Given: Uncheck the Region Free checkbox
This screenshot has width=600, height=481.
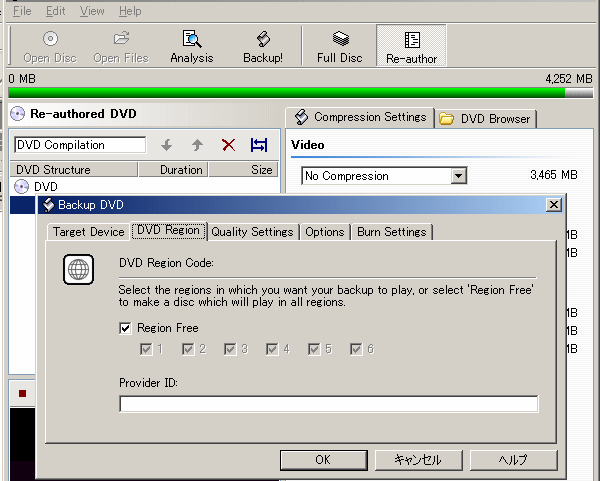Looking at the screenshot, I should click(125, 328).
